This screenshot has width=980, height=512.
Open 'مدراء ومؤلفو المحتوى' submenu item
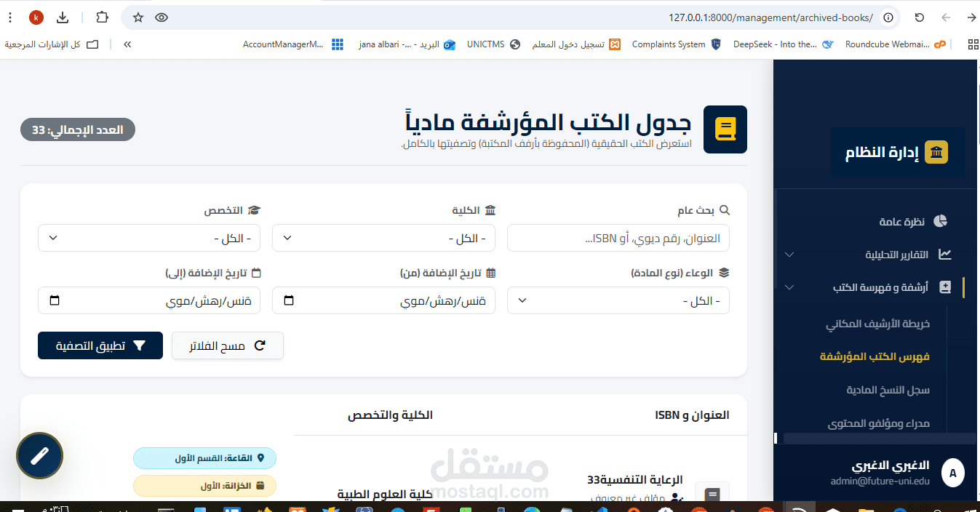coord(879,423)
